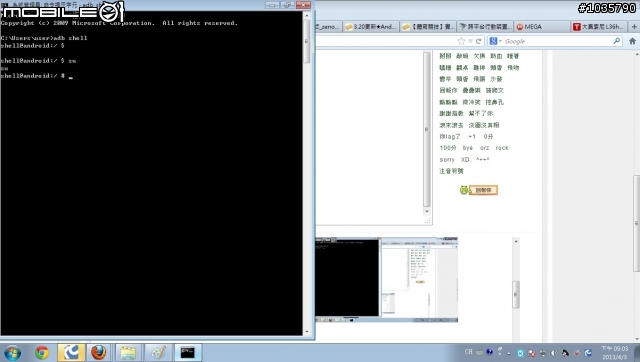Open a new browser tab with plus

coord(634,27)
